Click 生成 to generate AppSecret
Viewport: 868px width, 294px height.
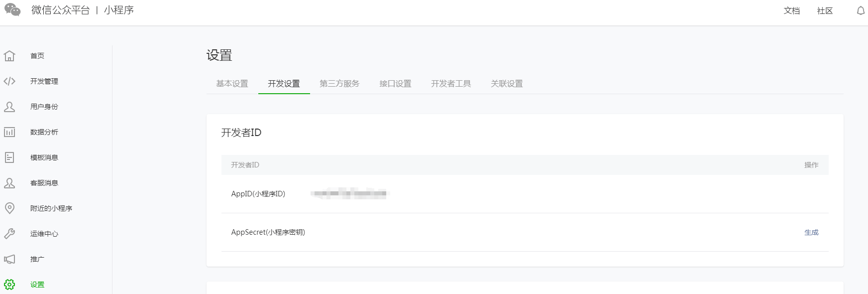click(811, 232)
